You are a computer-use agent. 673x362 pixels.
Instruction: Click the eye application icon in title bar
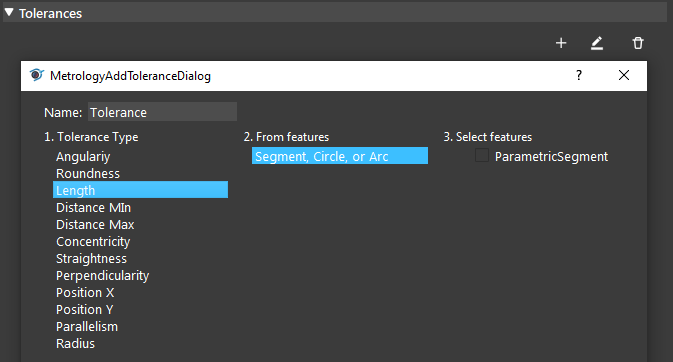coord(36,75)
